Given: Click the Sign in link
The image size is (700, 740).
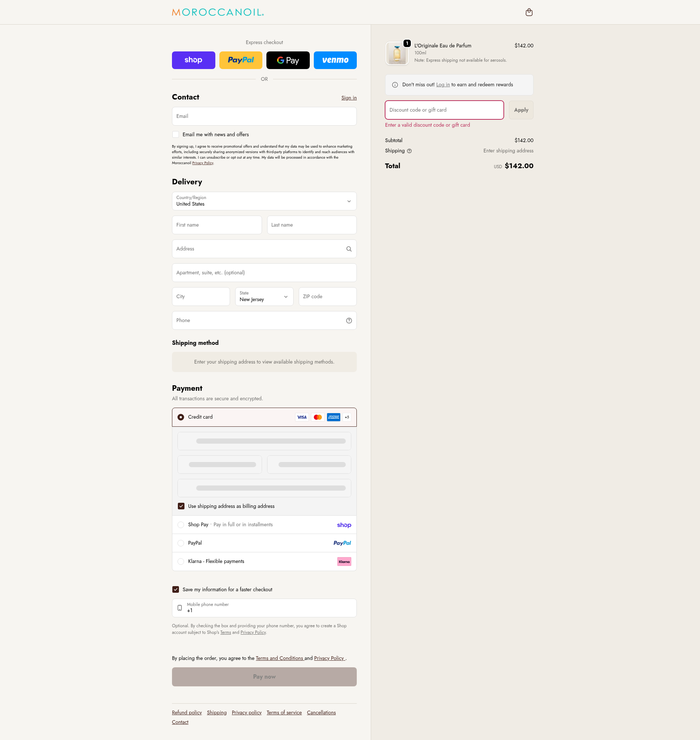Looking at the screenshot, I should tap(348, 98).
